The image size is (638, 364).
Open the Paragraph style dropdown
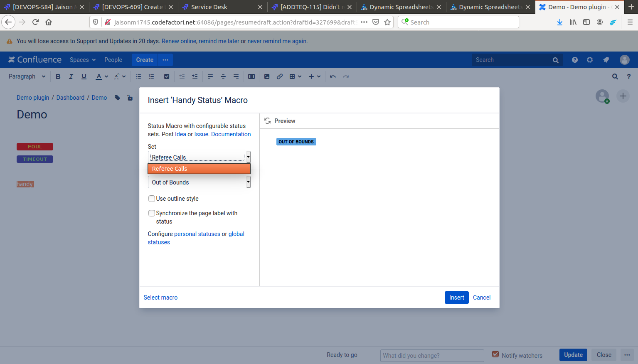point(27,76)
